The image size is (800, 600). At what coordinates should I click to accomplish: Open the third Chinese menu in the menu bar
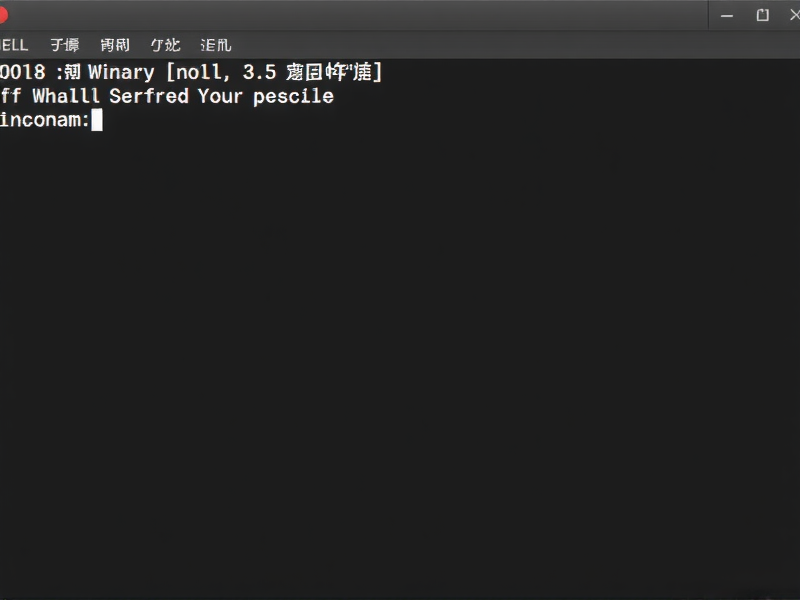tap(165, 44)
